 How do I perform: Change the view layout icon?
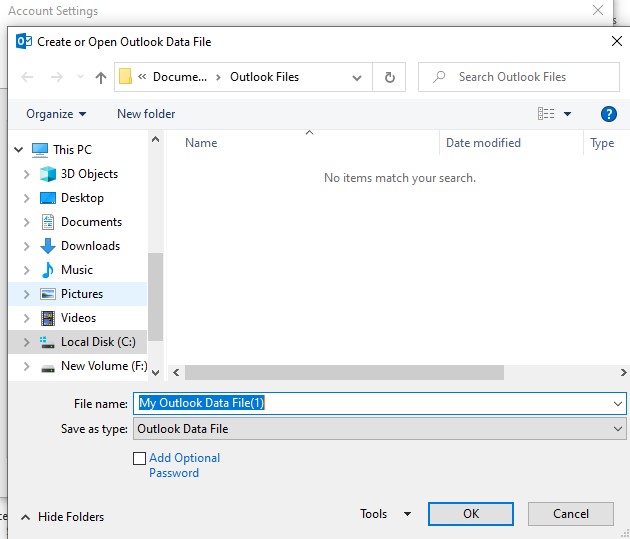coord(546,114)
